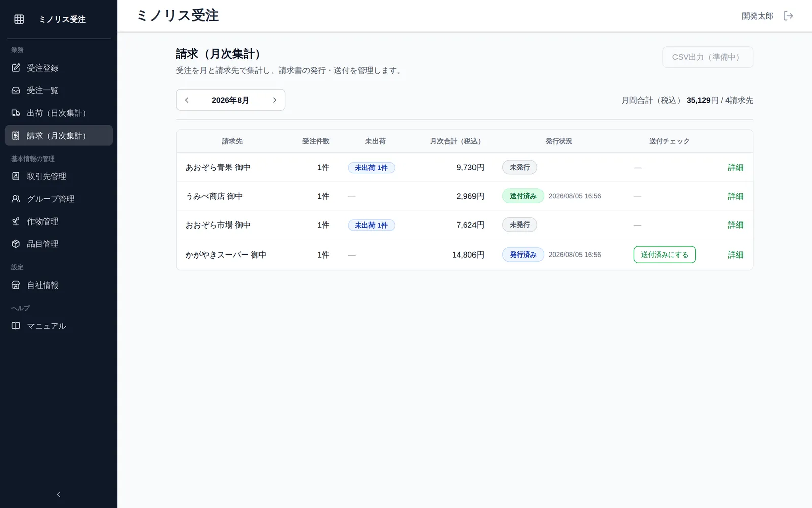Open 自社情報 settings page
The image size is (812, 508).
tap(58, 285)
